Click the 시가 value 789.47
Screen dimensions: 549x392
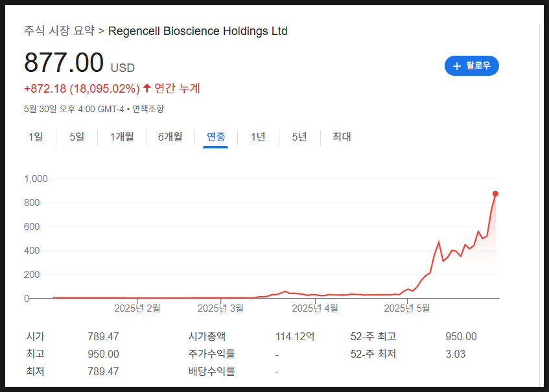(x=103, y=337)
